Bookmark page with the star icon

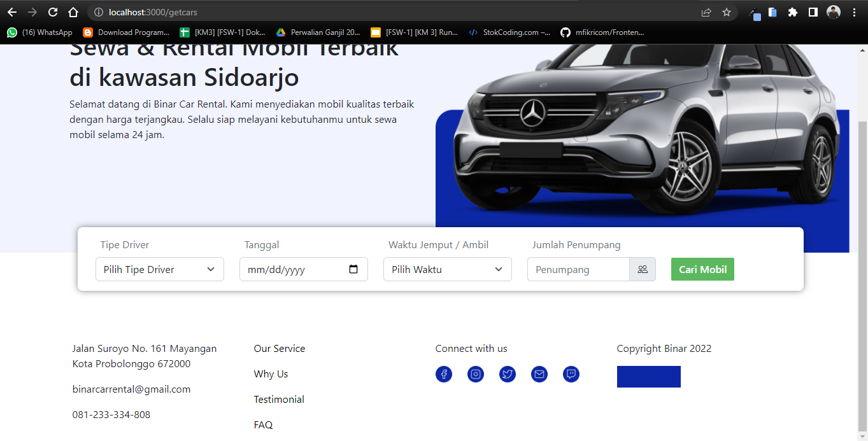(x=727, y=12)
